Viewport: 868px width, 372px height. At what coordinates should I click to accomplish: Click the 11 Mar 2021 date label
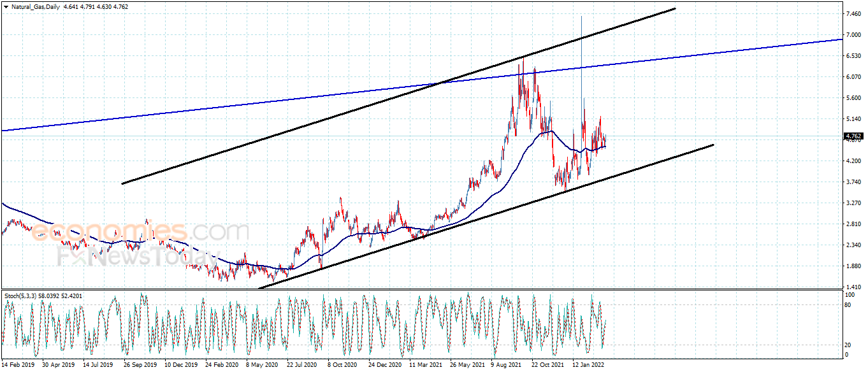coord(426,366)
